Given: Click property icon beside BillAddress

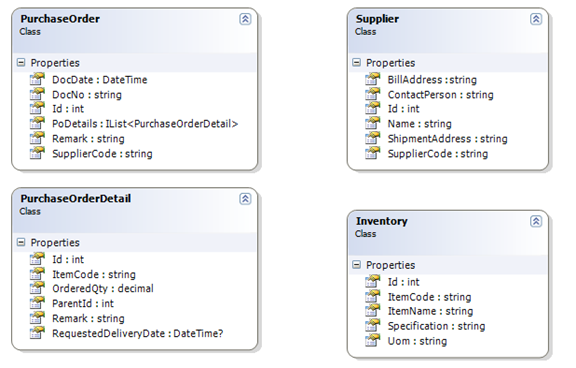Looking at the screenshot, I should click(372, 79).
